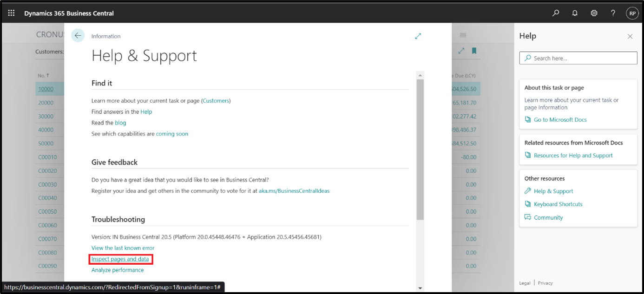Open Go to Microsoft Docs link
The height and width of the screenshot is (294, 644).
[560, 119]
